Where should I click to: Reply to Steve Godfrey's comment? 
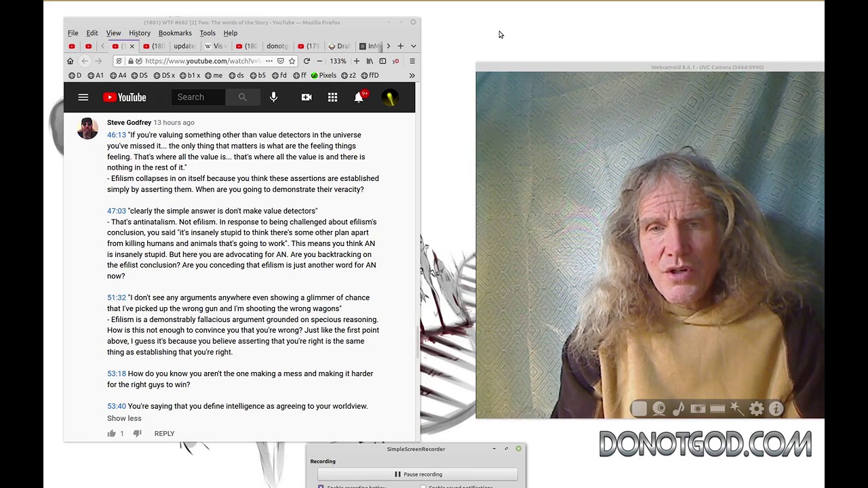pos(164,434)
